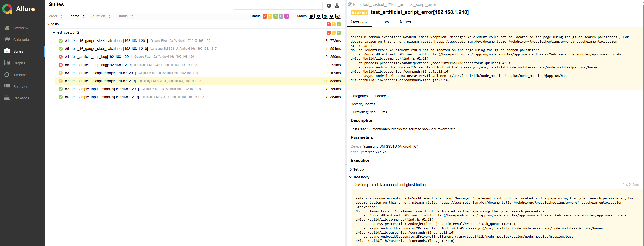This screenshot has width=644, height=246.
Task: Open the Categories flag icon in sidebar
Action: tap(7, 39)
